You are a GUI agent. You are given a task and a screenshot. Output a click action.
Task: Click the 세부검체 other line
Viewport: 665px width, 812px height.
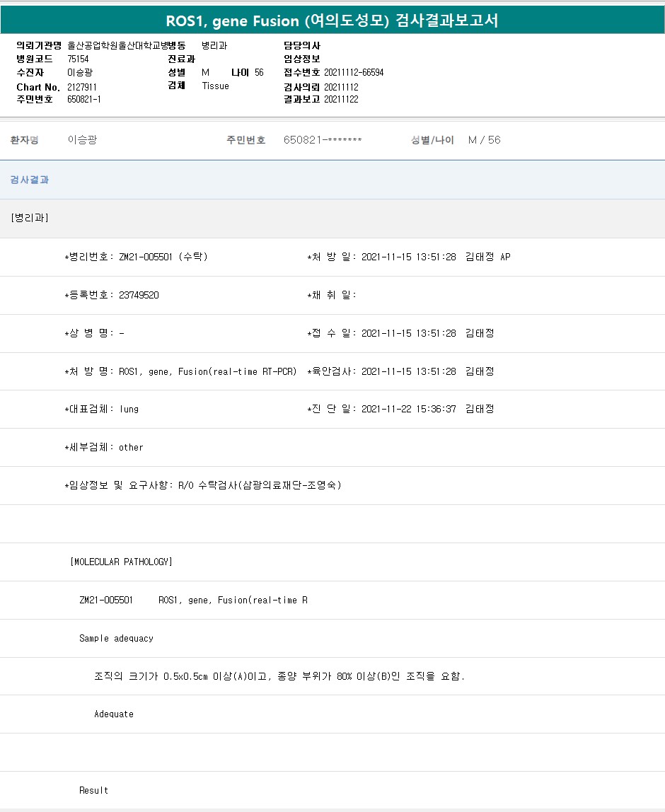click(x=103, y=448)
